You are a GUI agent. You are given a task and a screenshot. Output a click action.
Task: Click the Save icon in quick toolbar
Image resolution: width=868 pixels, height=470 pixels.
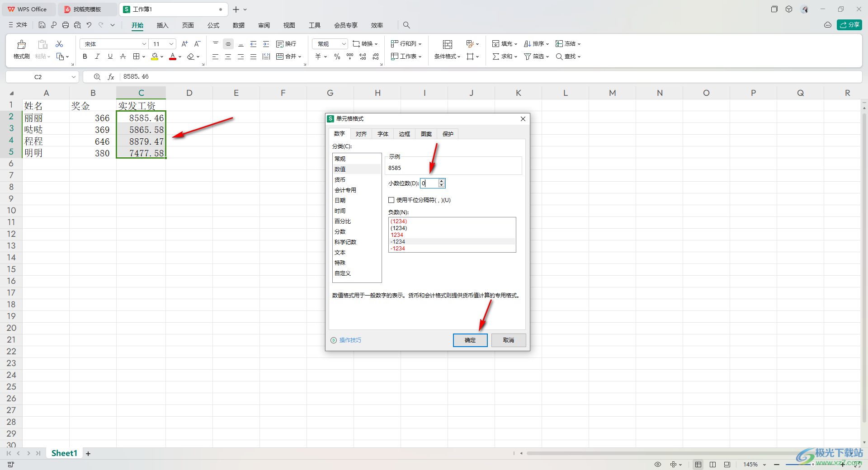pyautogui.click(x=42, y=25)
